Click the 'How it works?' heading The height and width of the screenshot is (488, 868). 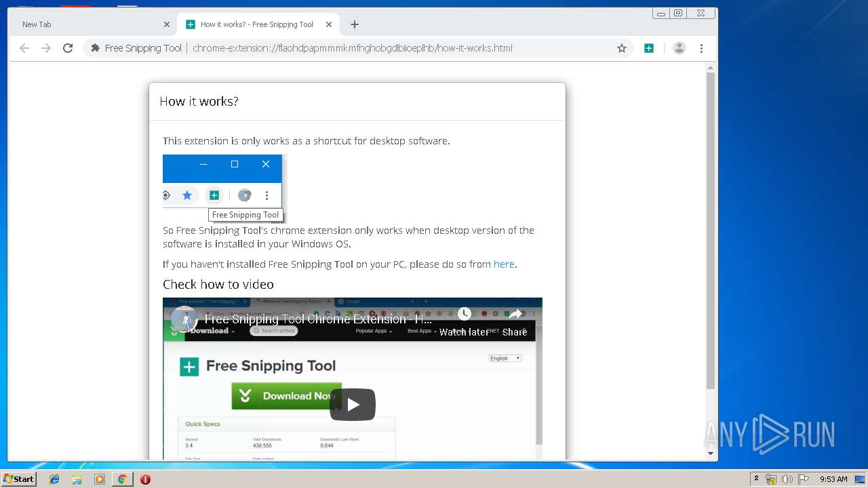coord(199,102)
